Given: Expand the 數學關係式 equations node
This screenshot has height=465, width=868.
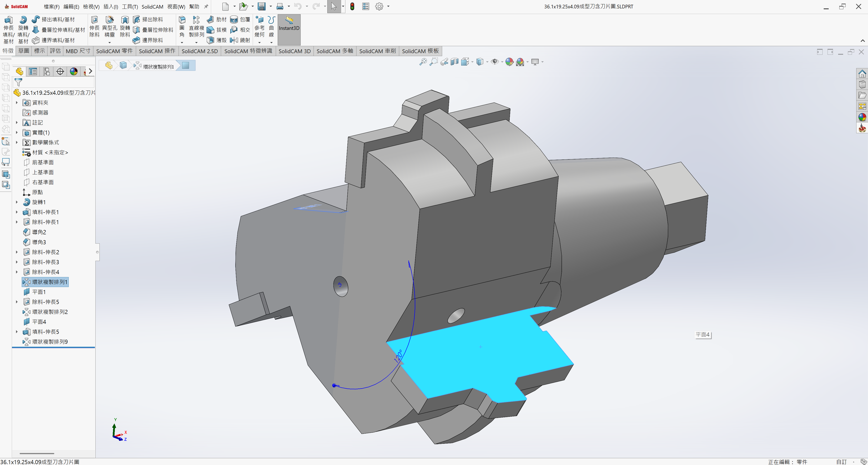Looking at the screenshot, I should [x=17, y=142].
